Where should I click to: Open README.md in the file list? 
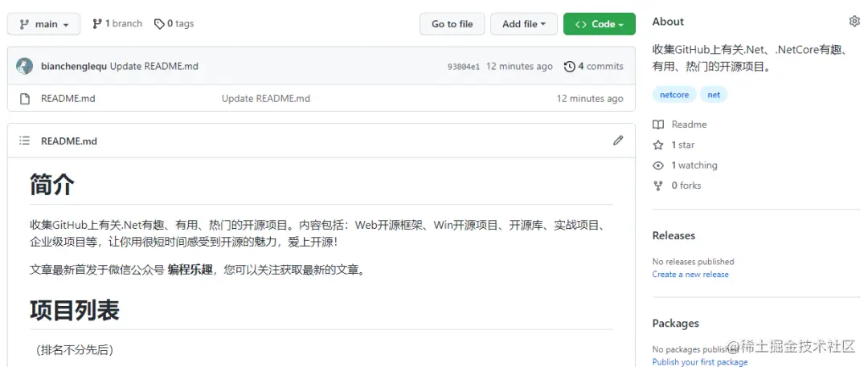pos(68,99)
